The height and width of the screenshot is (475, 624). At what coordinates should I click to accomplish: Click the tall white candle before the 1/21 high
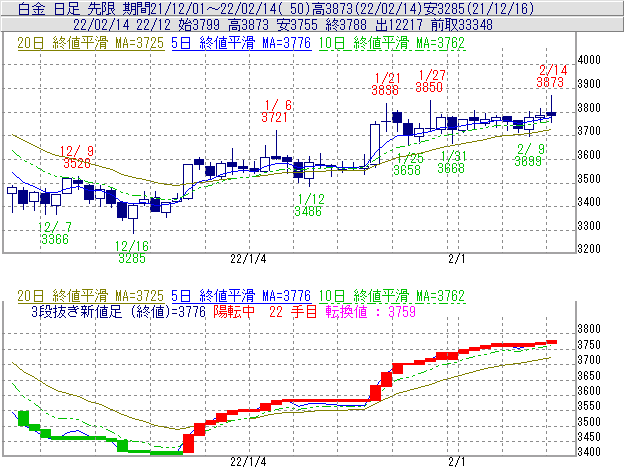(375, 143)
